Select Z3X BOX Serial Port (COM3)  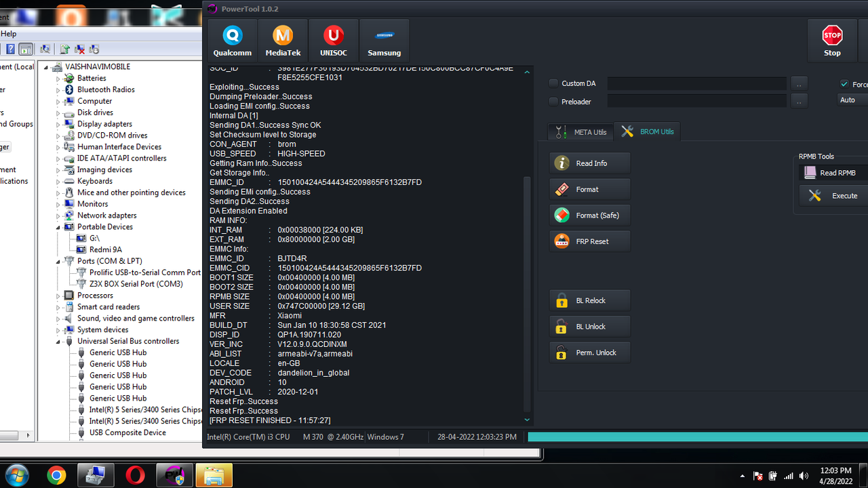pyautogui.click(x=136, y=284)
